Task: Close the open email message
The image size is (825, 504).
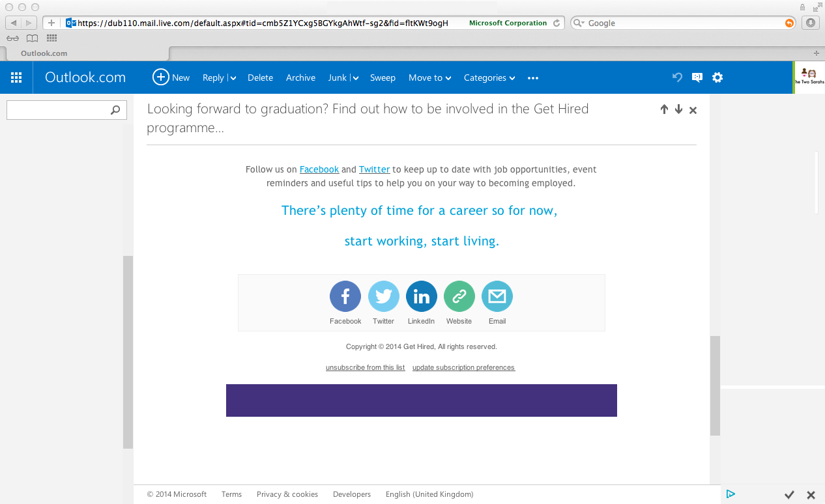Action: click(693, 110)
